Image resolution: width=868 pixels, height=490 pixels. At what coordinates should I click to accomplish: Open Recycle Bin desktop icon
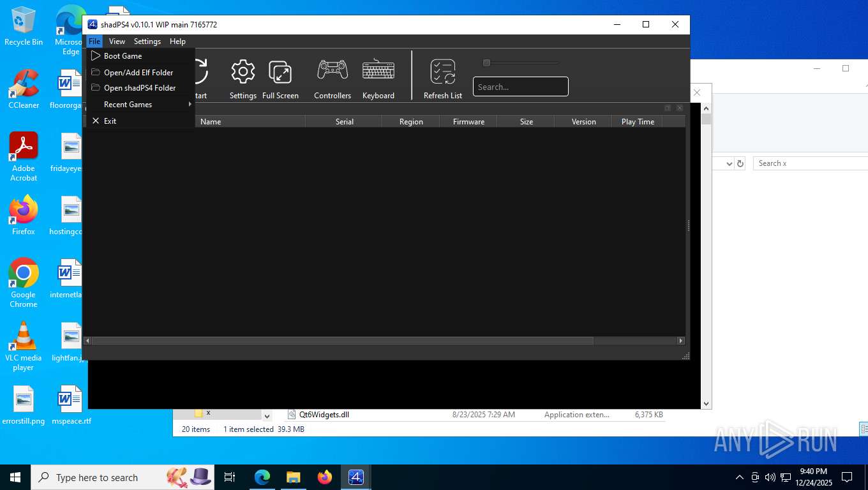[24, 27]
